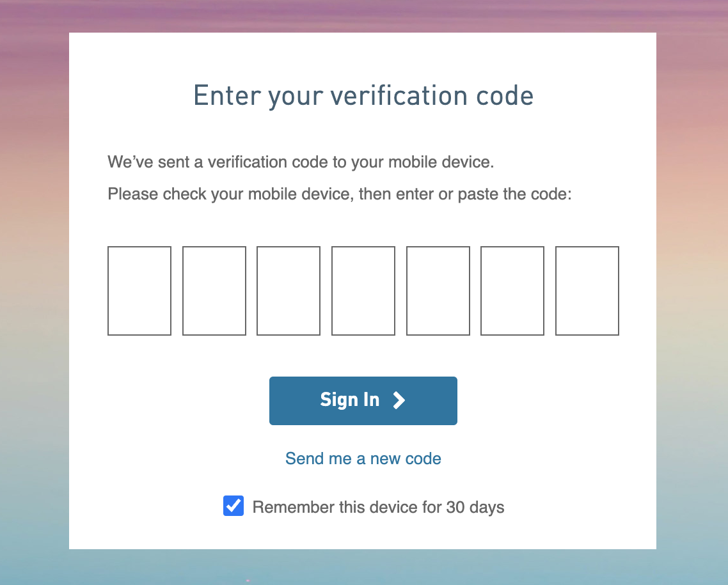Click the 'Enter your verification code' heading

tap(363, 96)
